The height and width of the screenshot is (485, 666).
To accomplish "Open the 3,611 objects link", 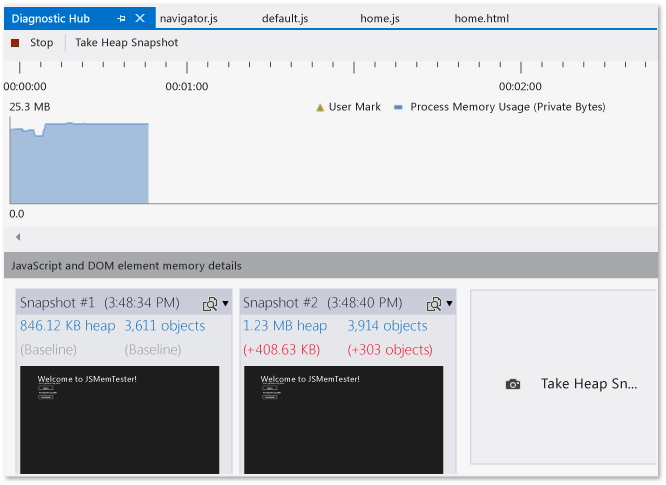I will (x=165, y=326).
